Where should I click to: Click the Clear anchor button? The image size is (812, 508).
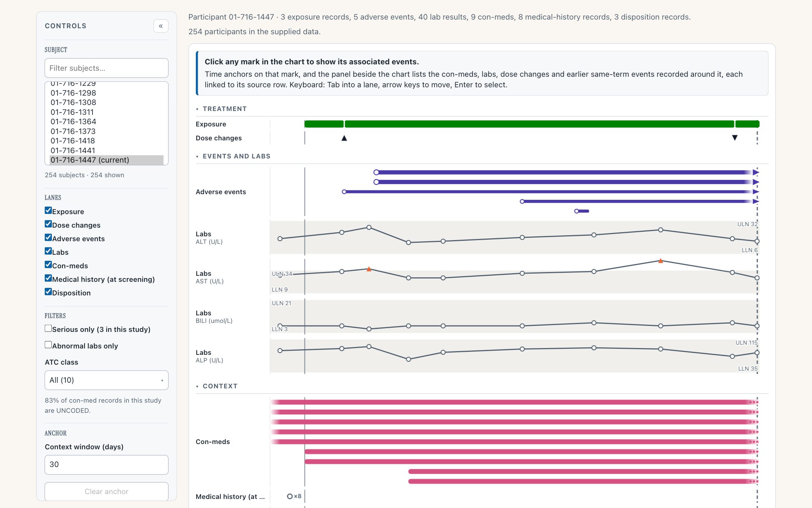tap(106, 491)
